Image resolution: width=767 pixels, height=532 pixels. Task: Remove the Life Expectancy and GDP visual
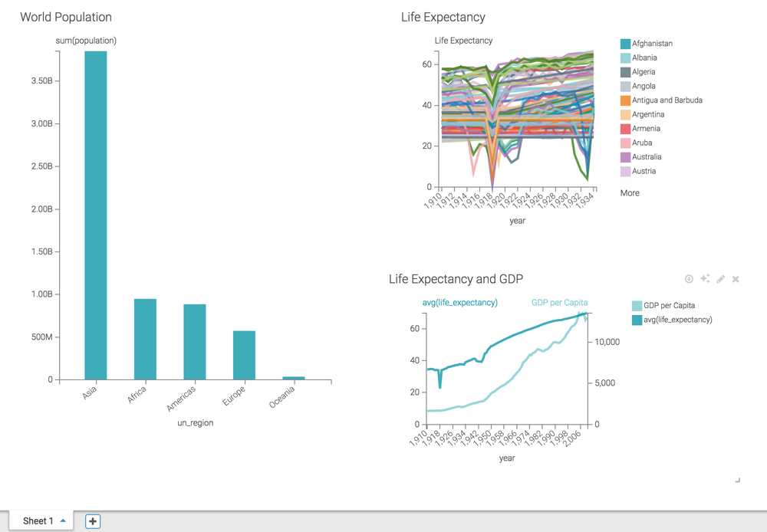(x=736, y=279)
